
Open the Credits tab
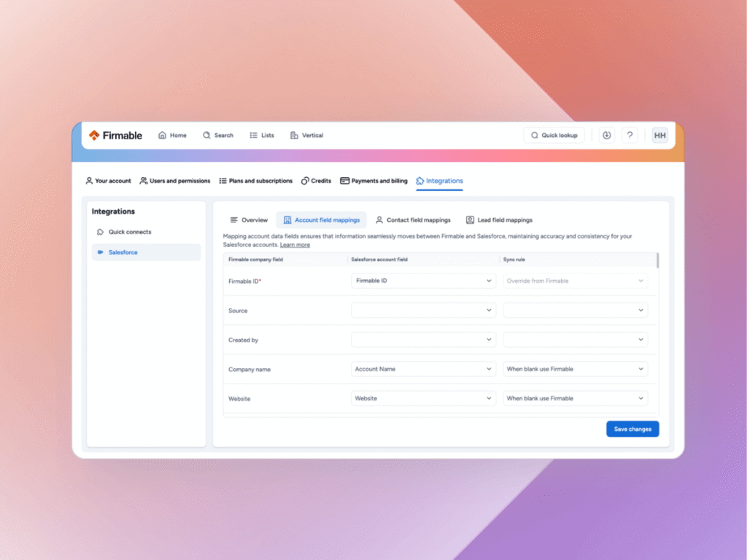point(316,181)
